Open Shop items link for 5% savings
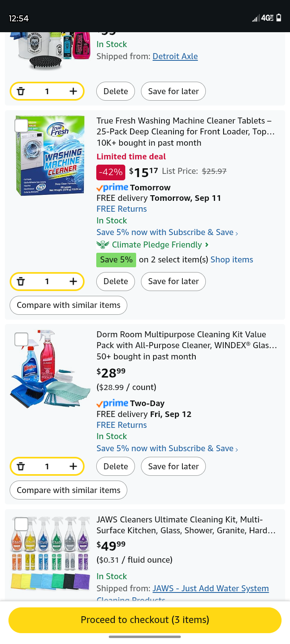 point(232,260)
